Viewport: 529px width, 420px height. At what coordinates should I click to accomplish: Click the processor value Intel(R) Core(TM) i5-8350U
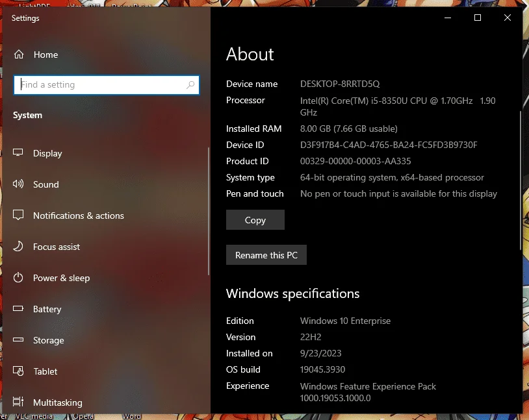(398, 106)
